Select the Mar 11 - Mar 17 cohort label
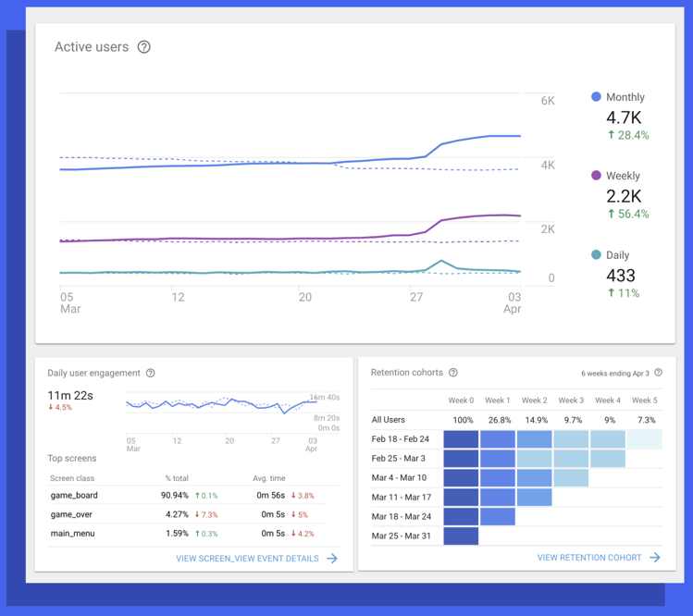This screenshot has height=616, width=693. click(401, 497)
